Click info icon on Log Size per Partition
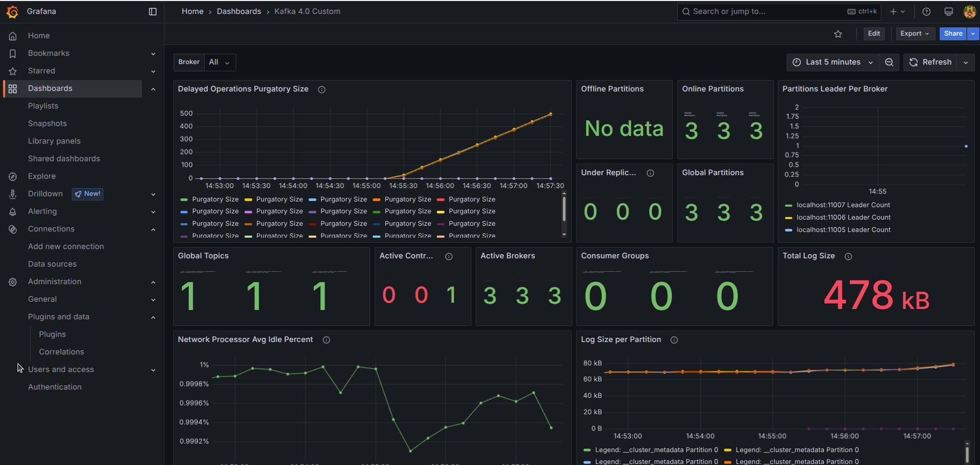The width and height of the screenshot is (980, 465). click(674, 340)
